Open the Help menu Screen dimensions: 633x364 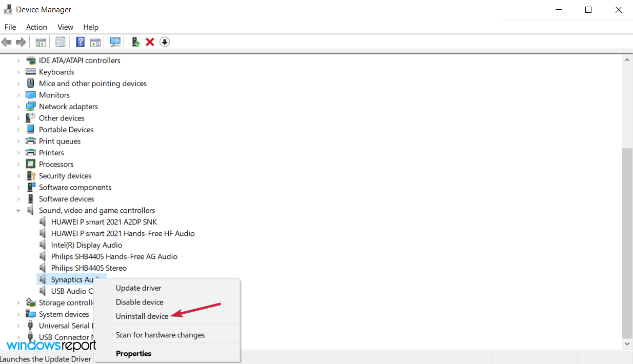[91, 27]
